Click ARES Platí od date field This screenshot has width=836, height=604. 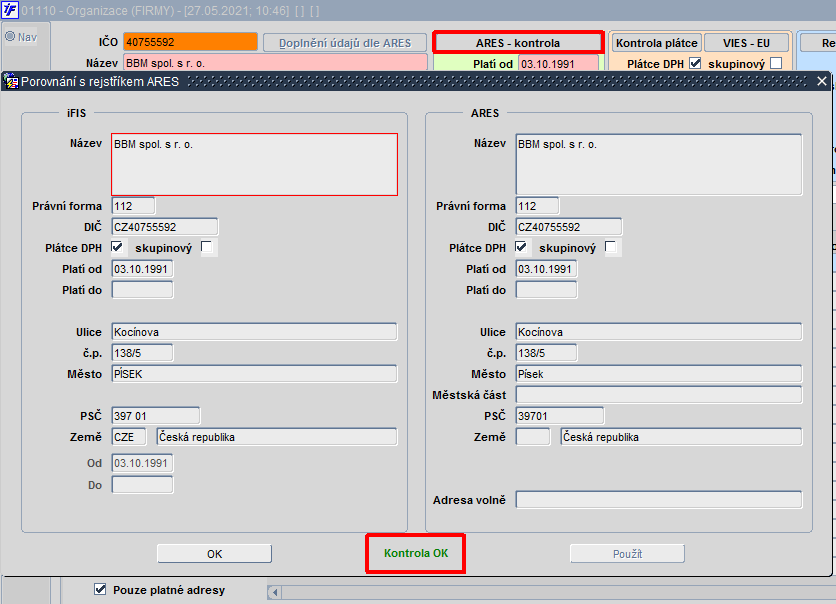[546, 269]
